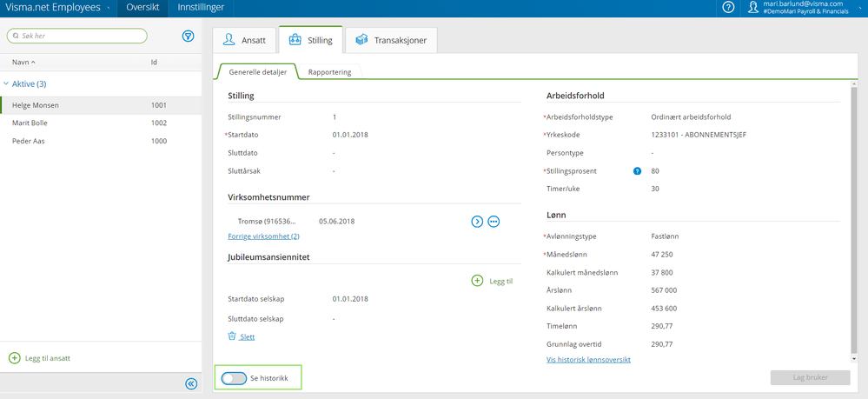
Task: Open the help question mark icon
Action: 729,8
